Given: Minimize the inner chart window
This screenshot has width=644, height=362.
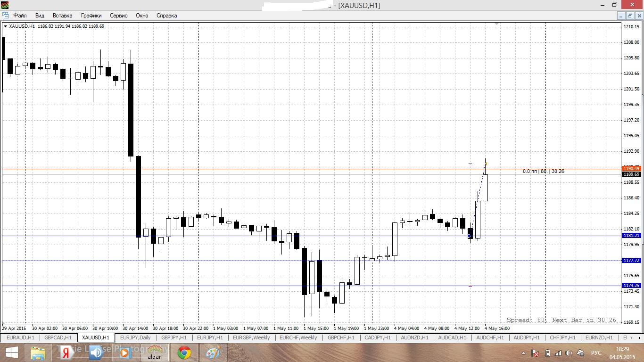Looking at the screenshot, I should pyautogui.click(x=622, y=16).
